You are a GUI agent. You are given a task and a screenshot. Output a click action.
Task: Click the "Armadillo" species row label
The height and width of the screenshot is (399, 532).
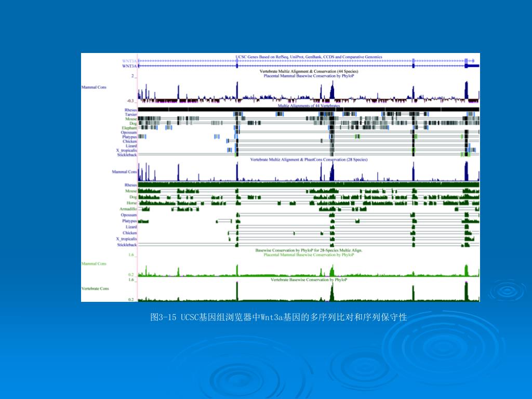tap(128, 209)
